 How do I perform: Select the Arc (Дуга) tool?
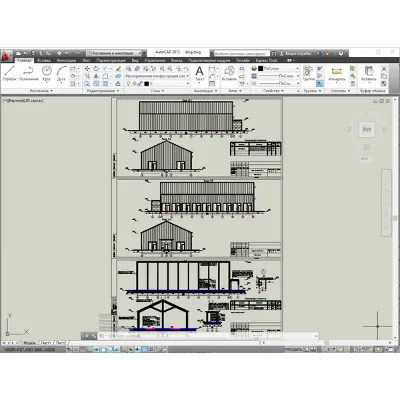(61, 73)
